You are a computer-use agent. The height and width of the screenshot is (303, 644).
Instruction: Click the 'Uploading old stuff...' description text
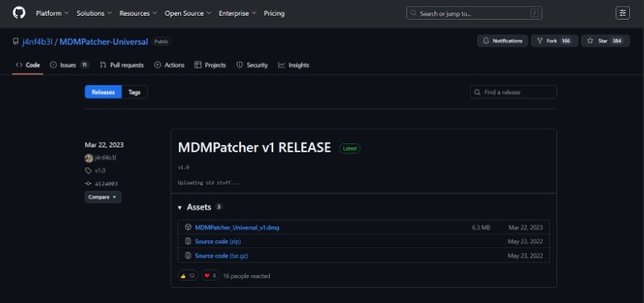pyautogui.click(x=209, y=183)
